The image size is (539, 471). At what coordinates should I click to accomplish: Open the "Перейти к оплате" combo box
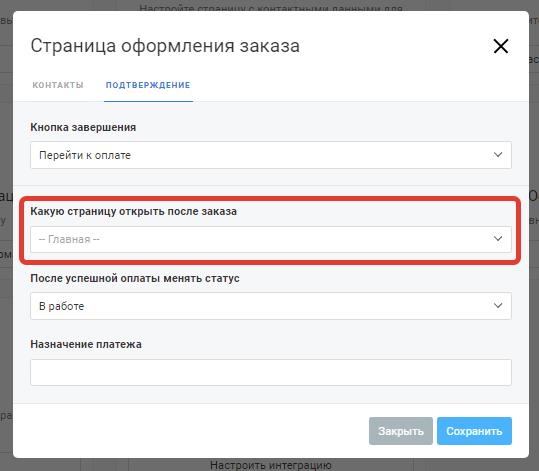pos(271,155)
